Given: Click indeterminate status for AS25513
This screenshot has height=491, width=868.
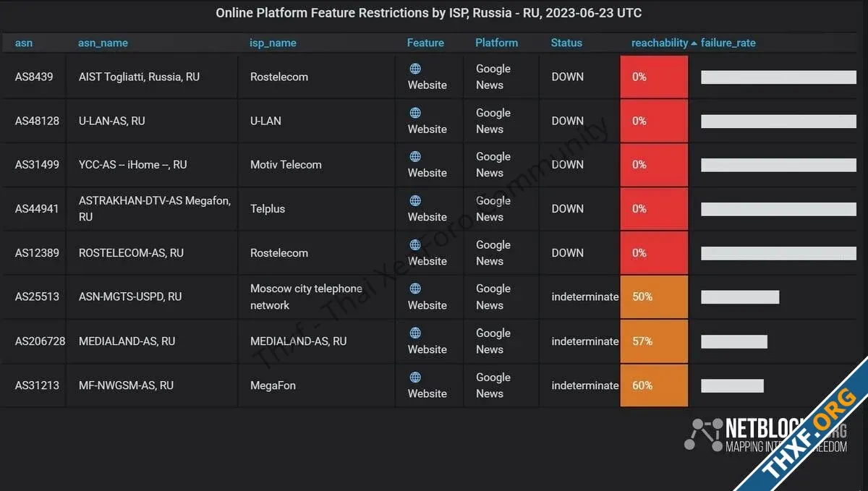Looking at the screenshot, I should pos(585,296).
